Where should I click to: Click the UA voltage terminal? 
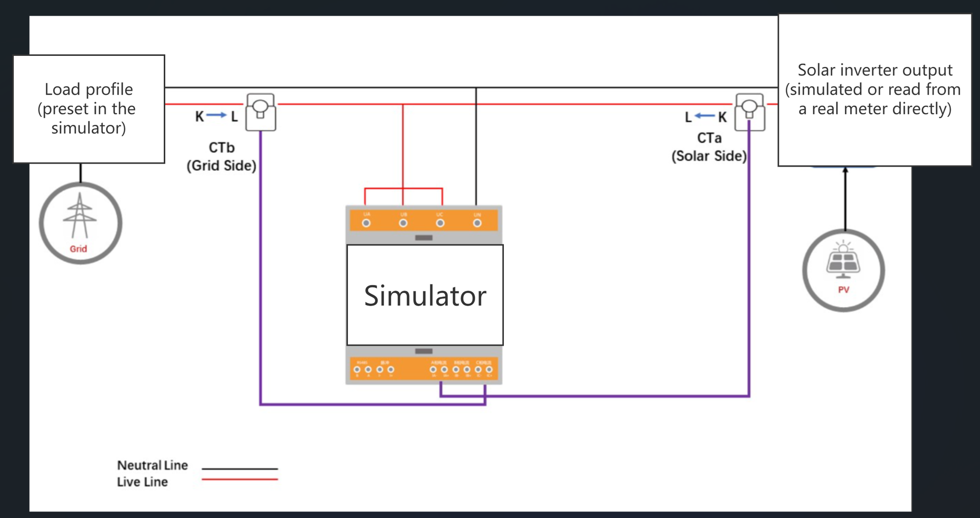(366, 223)
